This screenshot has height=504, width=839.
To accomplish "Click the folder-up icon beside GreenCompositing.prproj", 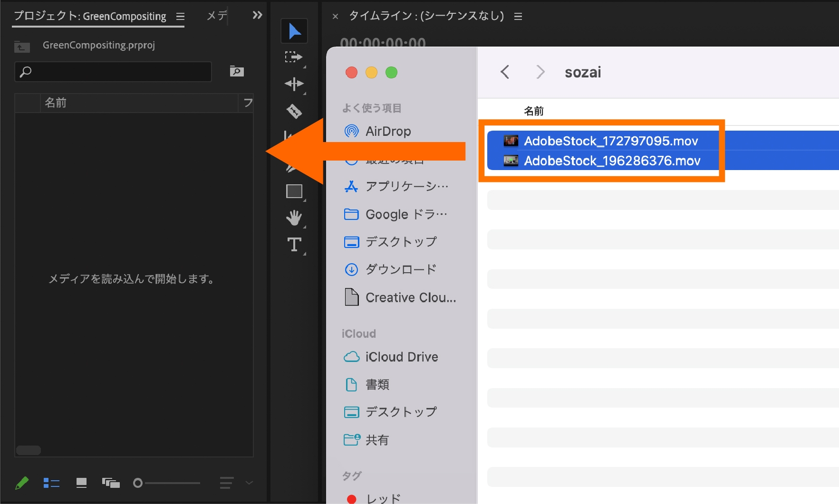I will [22, 47].
